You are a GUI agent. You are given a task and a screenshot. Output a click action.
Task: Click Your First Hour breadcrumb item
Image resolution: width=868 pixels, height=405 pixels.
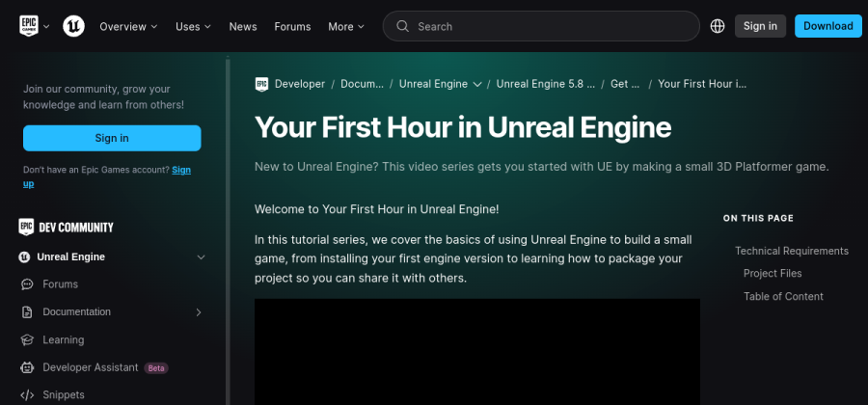point(702,84)
